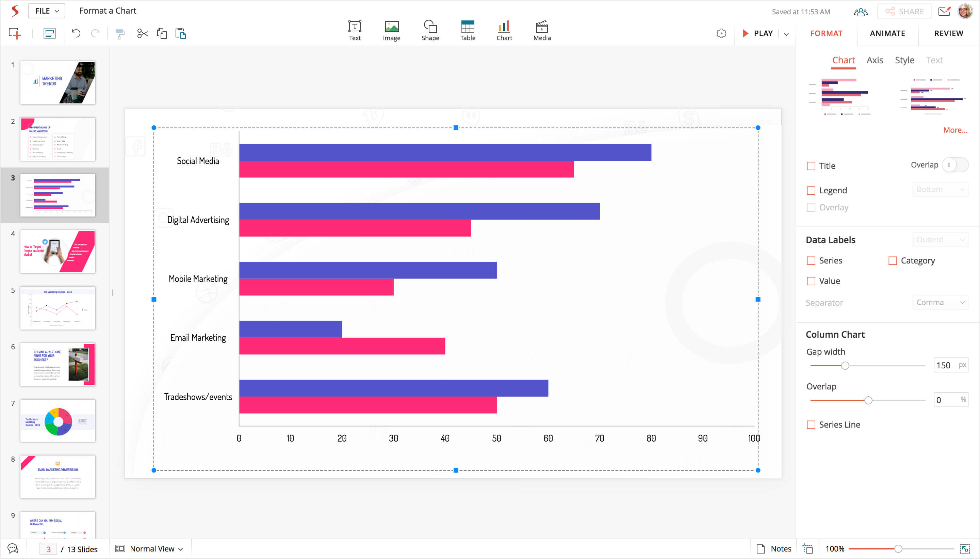The width and height of the screenshot is (980, 559).
Task: Click the Media clapperboard icon
Action: coord(541,30)
